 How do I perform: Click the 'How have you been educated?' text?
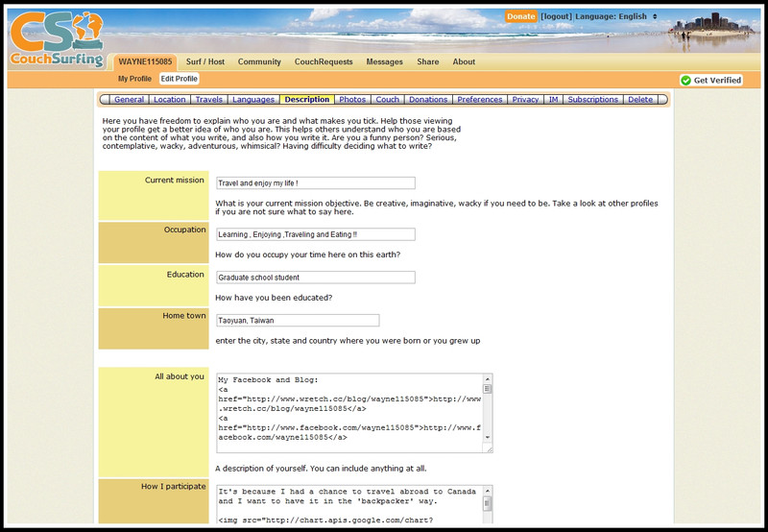click(x=274, y=298)
